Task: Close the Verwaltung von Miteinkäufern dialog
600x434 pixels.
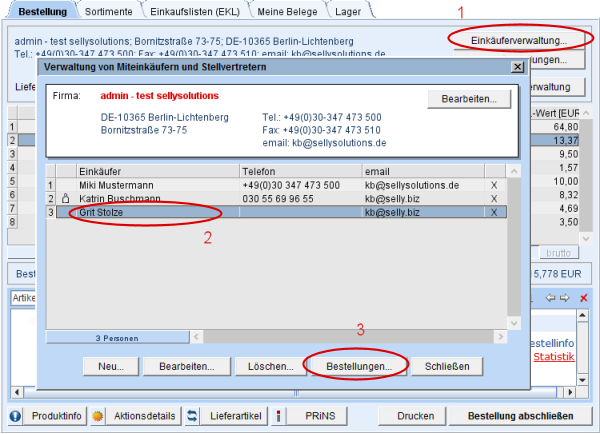Action: (517, 67)
